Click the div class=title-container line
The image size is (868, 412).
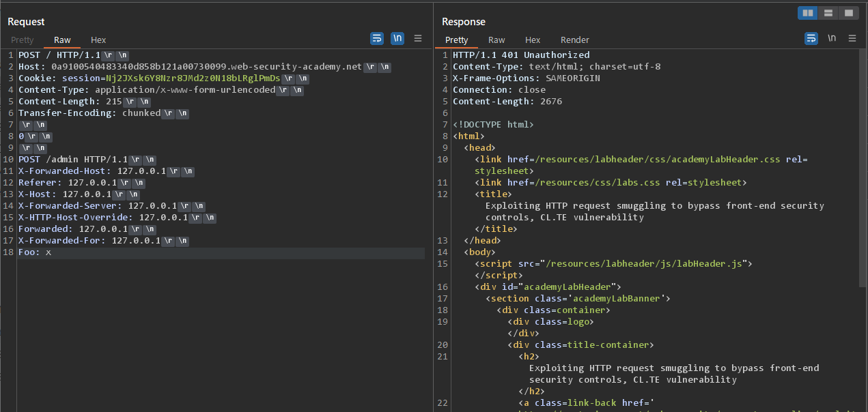coord(580,345)
